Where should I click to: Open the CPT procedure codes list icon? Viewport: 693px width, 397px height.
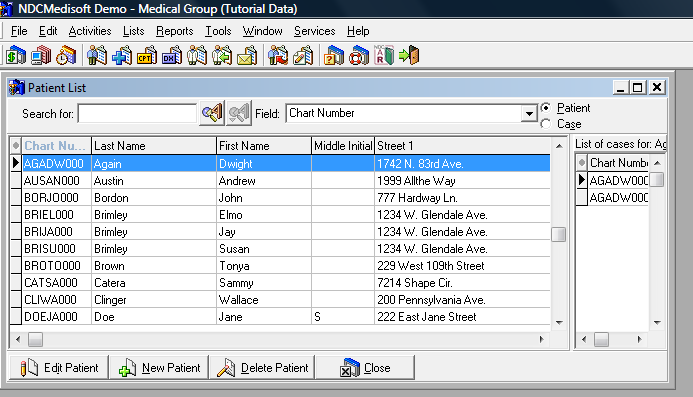click(x=147, y=56)
